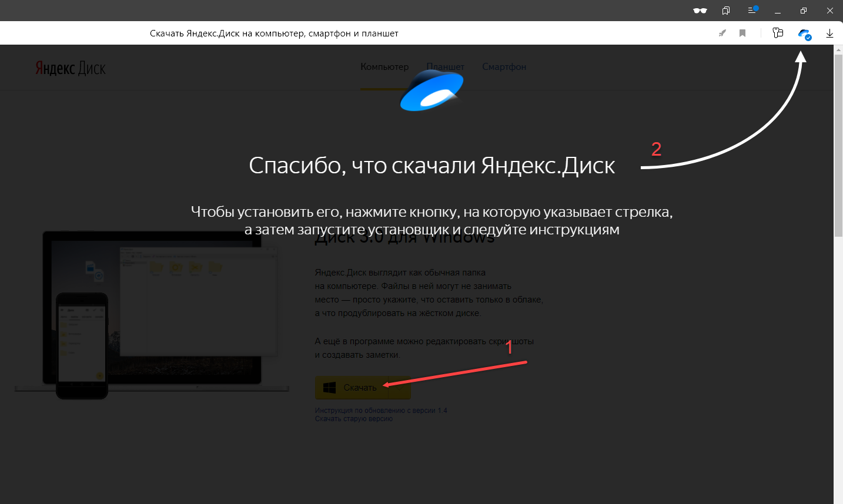Switch to the Планшет tab

pos(445,67)
